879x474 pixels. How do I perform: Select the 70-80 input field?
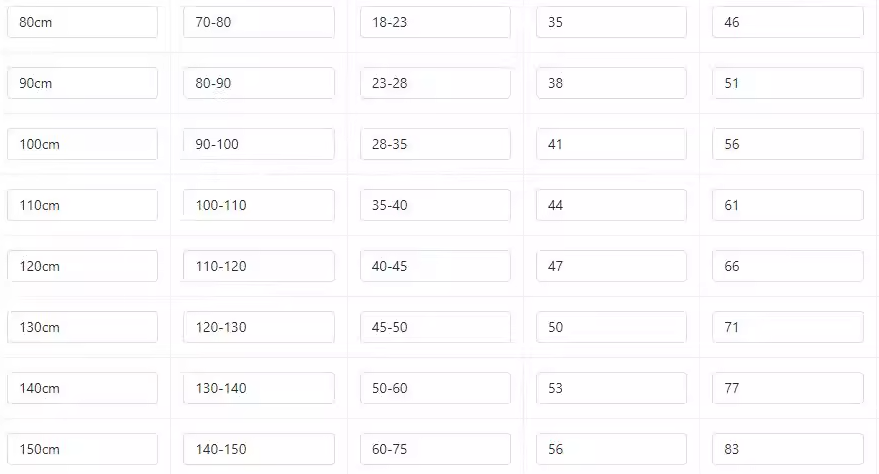(258, 22)
